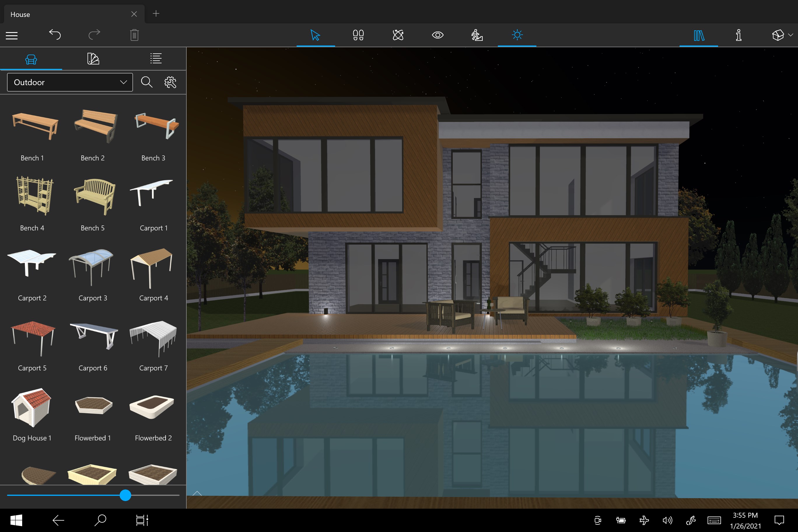798x532 pixels.
Task: Add a new document tab
Action: 156,14
